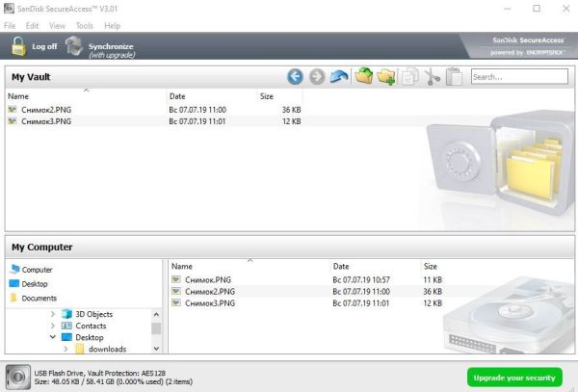The image size is (578, 392).
Task: Click the folder icon with green arrow
Action: 364,76
